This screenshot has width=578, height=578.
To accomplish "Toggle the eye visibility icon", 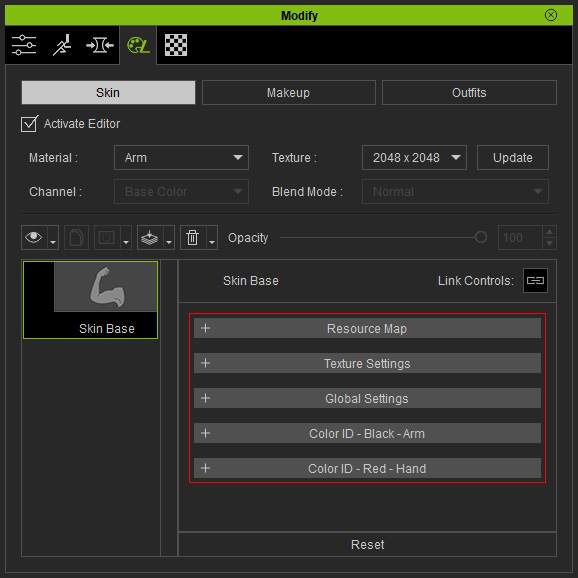I will pyautogui.click(x=34, y=238).
